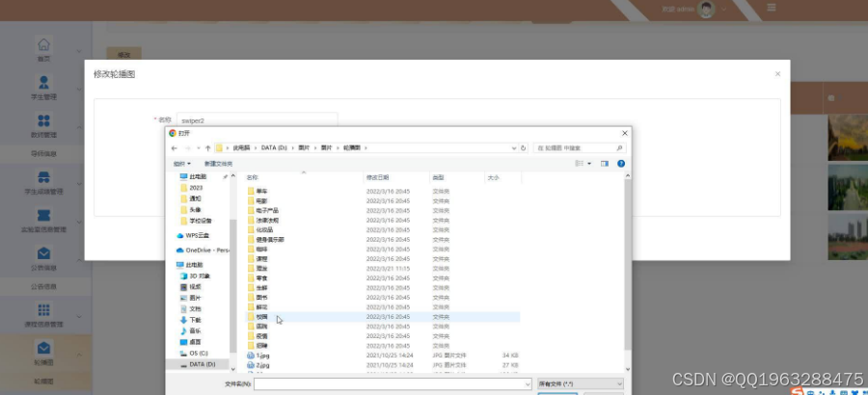
Task: Select 桌面 in the navigation pane
Action: 191,342
